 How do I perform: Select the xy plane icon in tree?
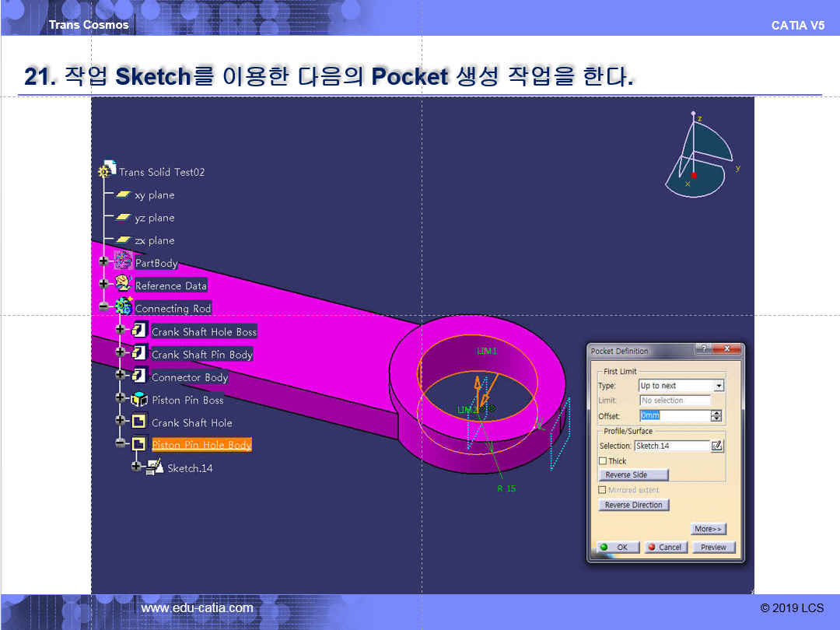click(x=123, y=194)
